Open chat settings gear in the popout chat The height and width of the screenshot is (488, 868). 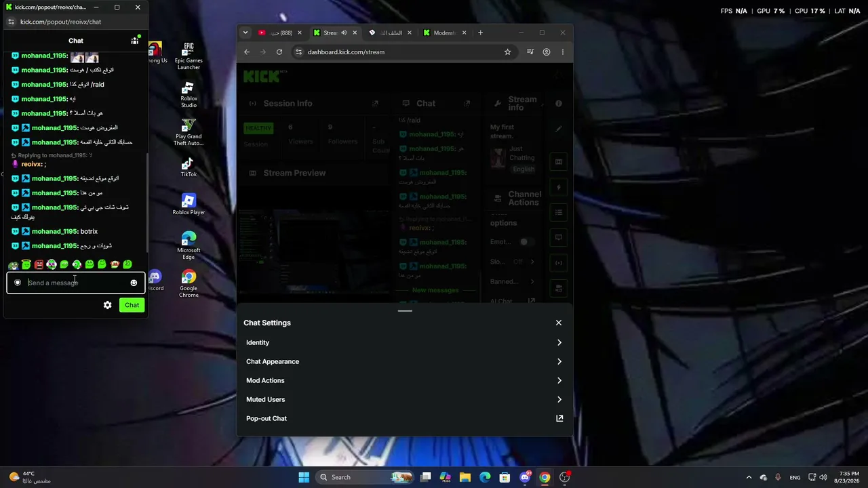(x=107, y=305)
